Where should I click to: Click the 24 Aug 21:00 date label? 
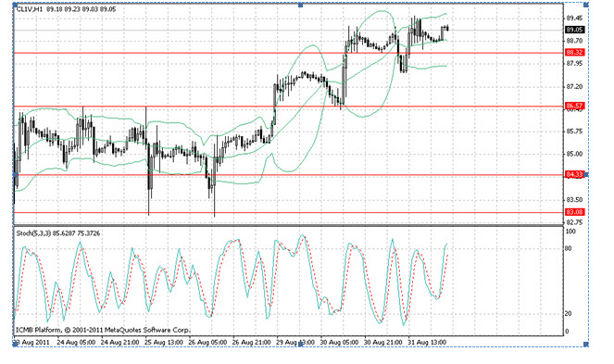(119, 342)
